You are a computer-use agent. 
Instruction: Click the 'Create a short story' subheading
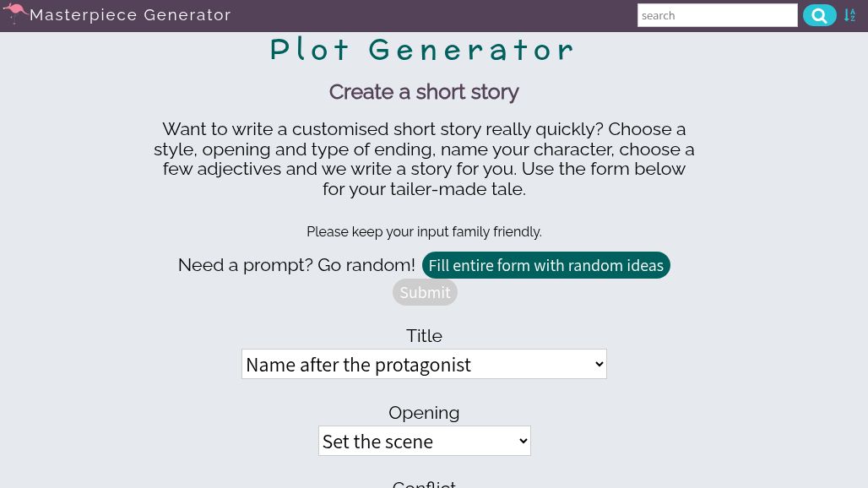[424, 92]
